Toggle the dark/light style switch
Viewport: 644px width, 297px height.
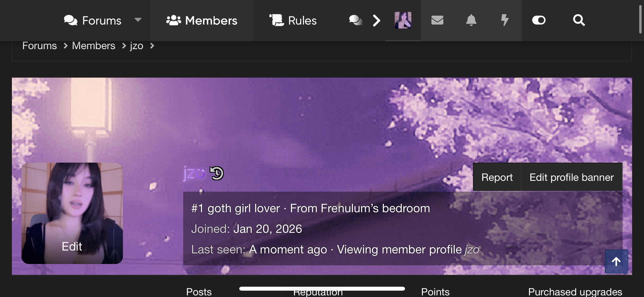pos(539,20)
